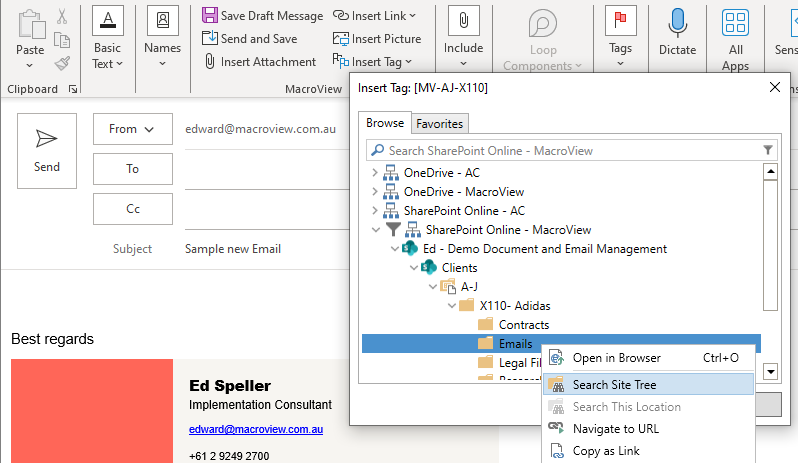The width and height of the screenshot is (798, 463).
Task: Open the Include paperclip menu
Action: tap(463, 38)
